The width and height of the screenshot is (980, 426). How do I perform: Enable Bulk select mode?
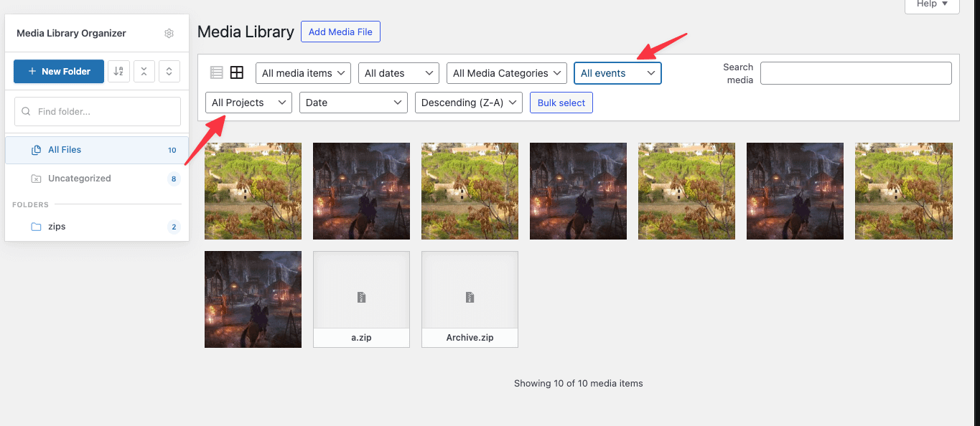click(561, 103)
